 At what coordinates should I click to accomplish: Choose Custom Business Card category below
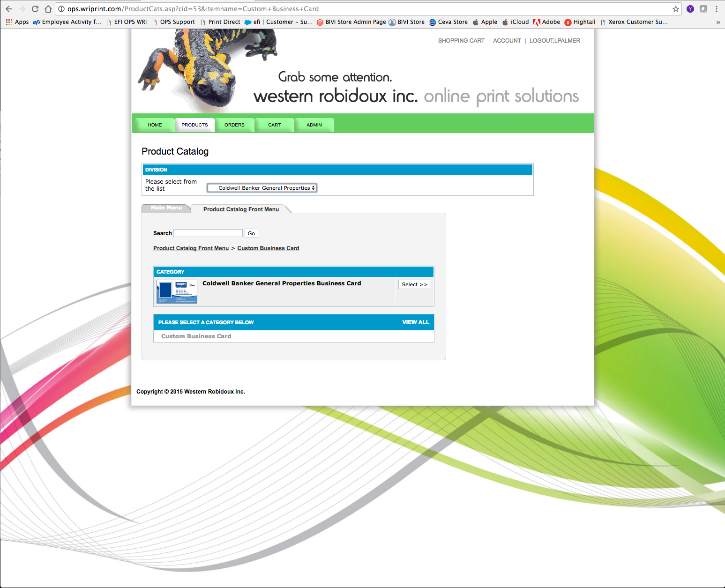point(196,336)
